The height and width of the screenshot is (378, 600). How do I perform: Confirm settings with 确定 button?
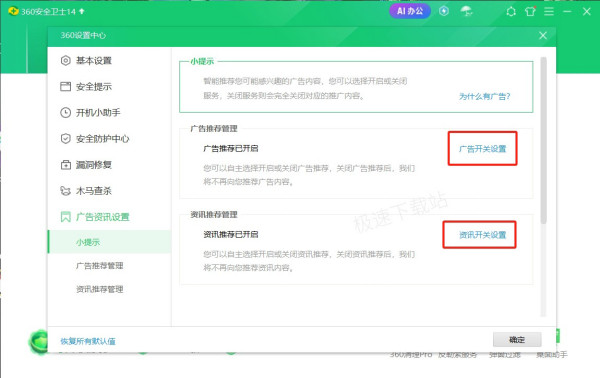517,339
